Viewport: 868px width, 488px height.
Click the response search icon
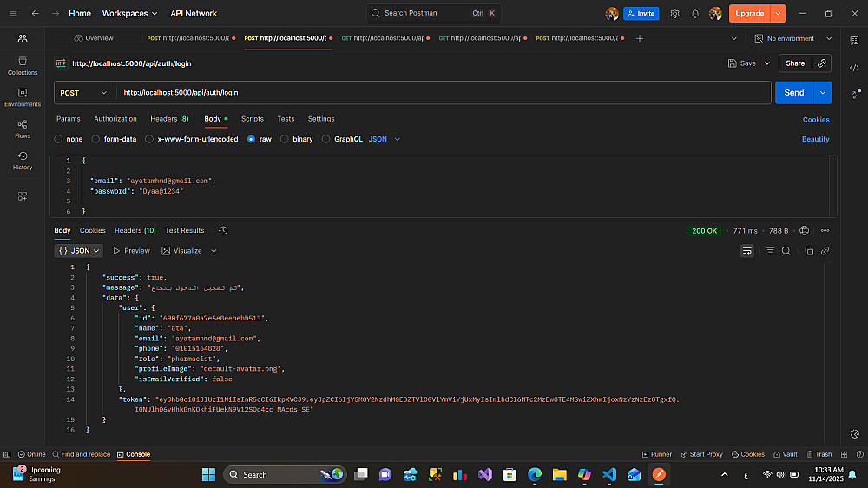[x=786, y=251]
